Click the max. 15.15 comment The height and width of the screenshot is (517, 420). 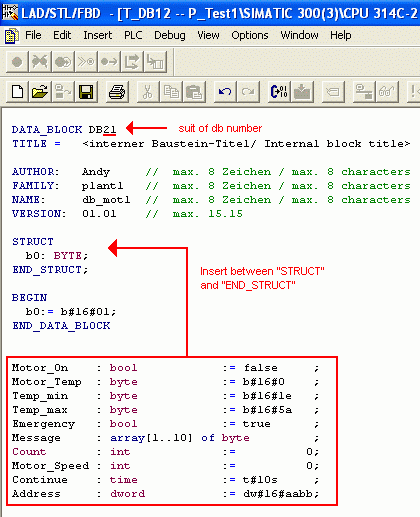[x=207, y=214]
